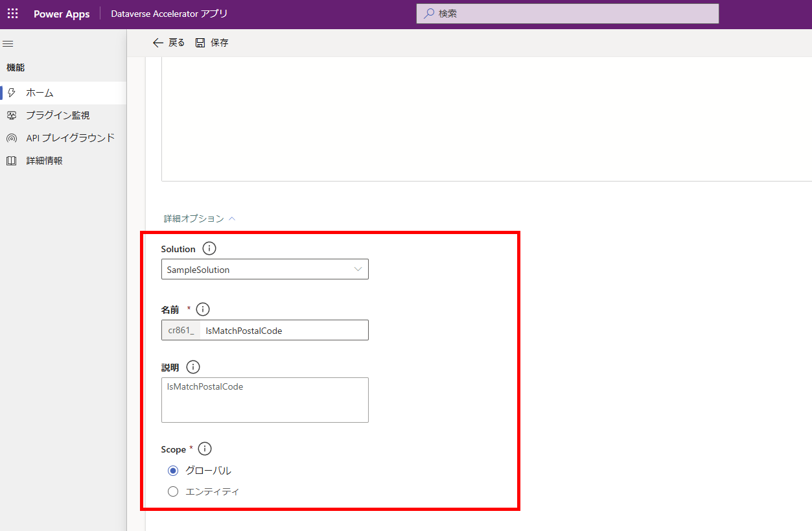Image resolution: width=812 pixels, height=531 pixels.
Task: Click the save disk icon
Action: pos(200,43)
